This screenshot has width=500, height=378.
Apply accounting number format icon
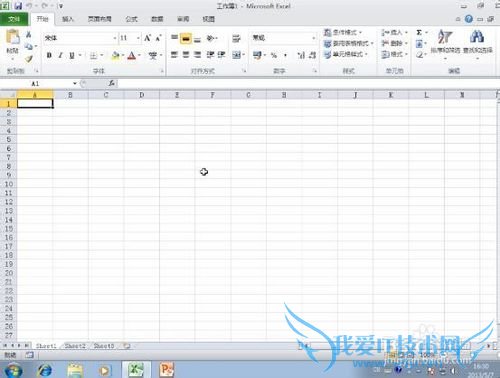click(257, 55)
